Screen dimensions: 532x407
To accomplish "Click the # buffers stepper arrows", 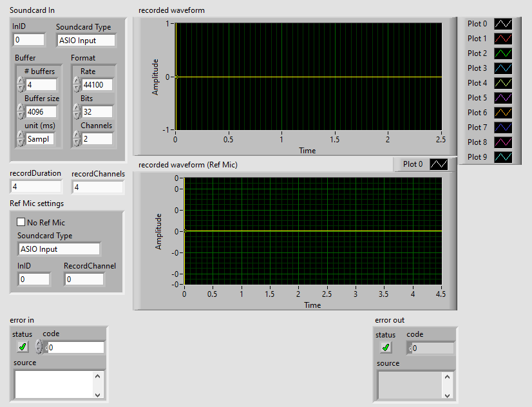I will (x=21, y=85).
